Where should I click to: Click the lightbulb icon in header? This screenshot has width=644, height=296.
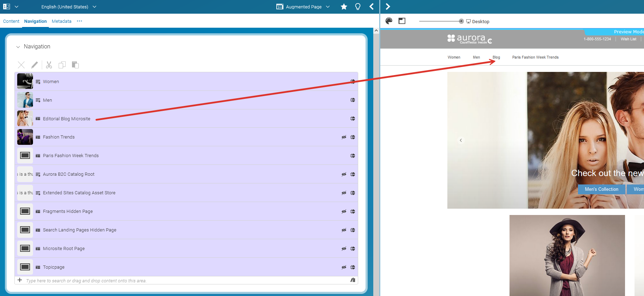(357, 7)
